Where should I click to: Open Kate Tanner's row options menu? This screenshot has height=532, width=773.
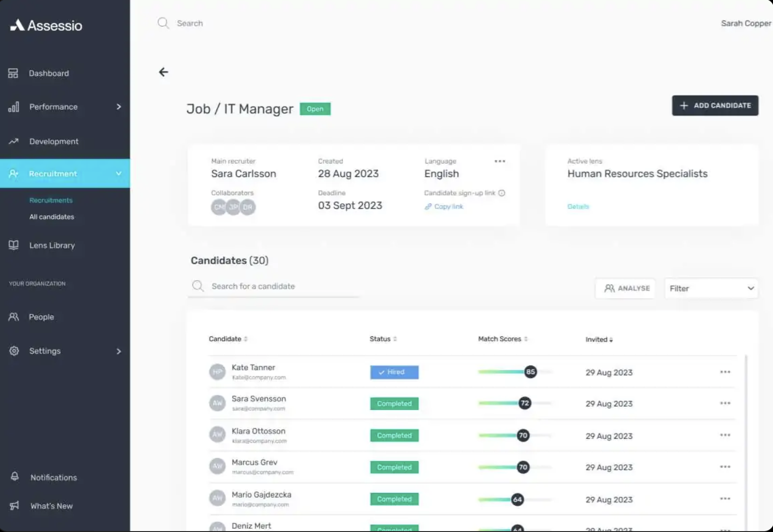click(725, 372)
